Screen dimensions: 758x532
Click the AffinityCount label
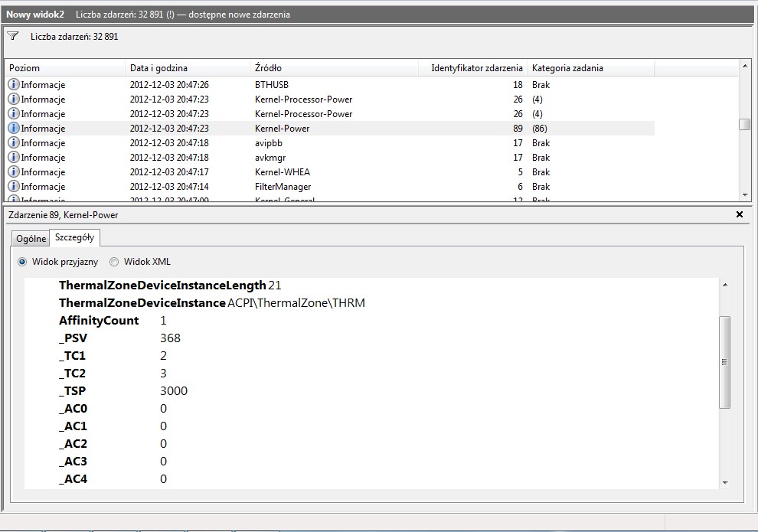(x=99, y=321)
